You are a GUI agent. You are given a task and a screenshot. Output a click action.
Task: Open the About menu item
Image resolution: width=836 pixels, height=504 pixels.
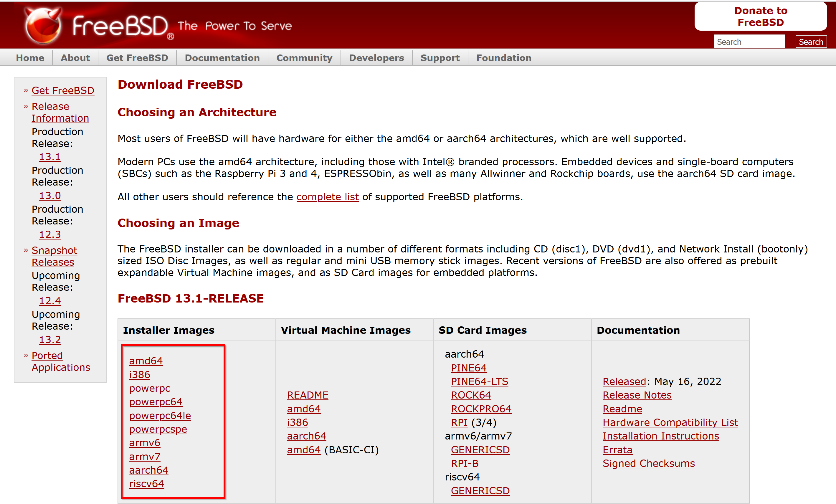click(x=75, y=58)
